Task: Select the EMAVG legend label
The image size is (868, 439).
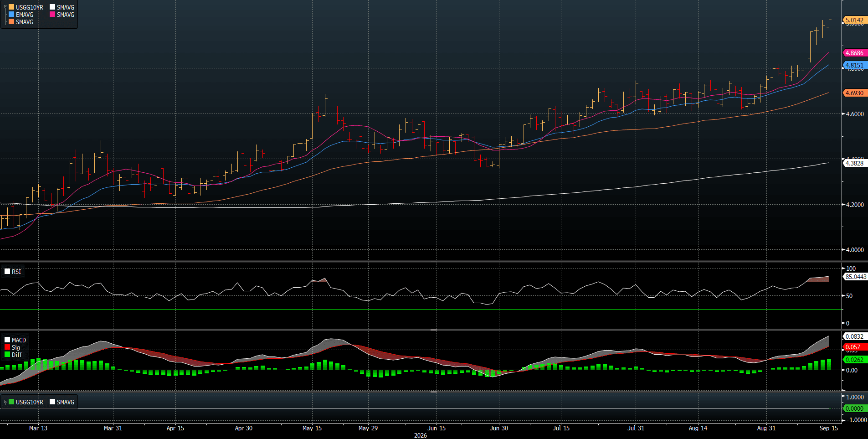Action: (25, 15)
